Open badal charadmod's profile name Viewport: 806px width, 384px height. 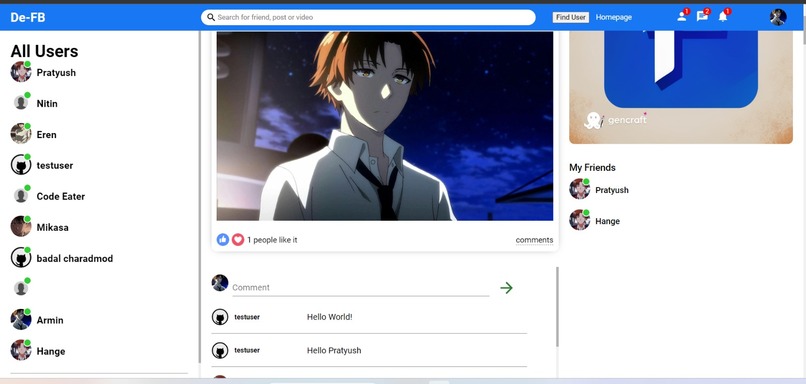tap(75, 258)
